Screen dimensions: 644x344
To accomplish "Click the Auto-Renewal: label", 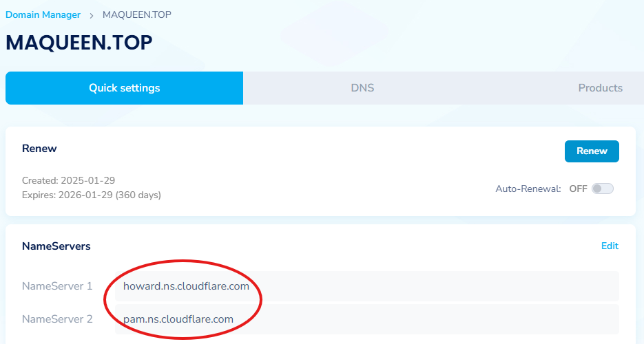I will pyautogui.click(x=528, y=189).
